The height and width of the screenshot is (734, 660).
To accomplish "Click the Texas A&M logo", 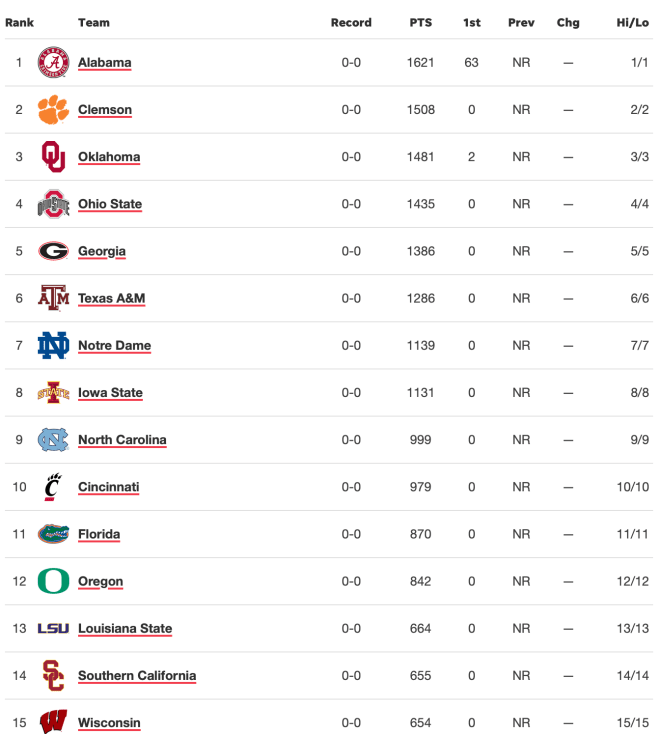I will (x=53, y=298).
